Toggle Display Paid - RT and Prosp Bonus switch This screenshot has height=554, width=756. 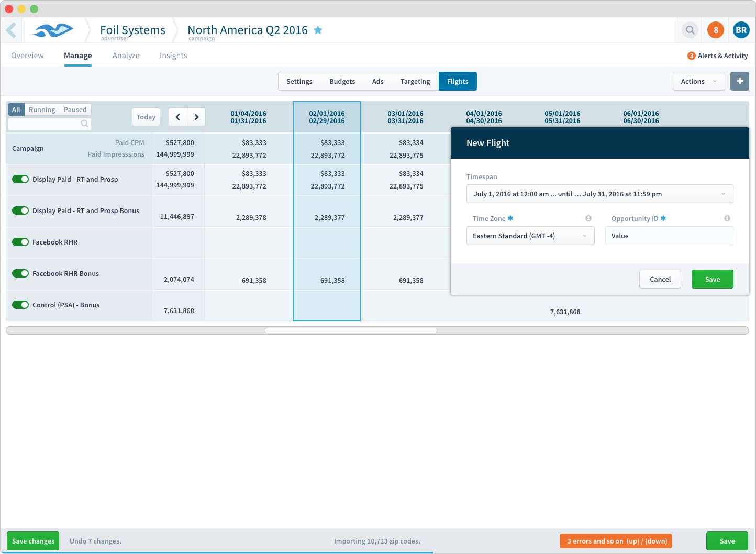tap(20, 210)
